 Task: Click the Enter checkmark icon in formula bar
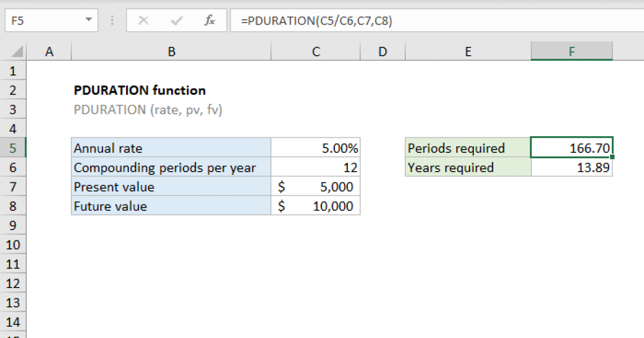(x=176, y=21)
